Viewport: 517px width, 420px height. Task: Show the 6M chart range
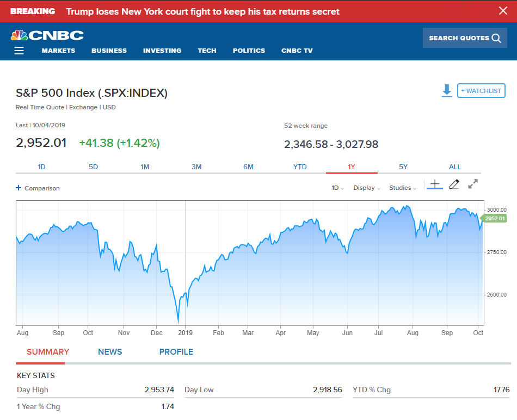click(248, 167)
